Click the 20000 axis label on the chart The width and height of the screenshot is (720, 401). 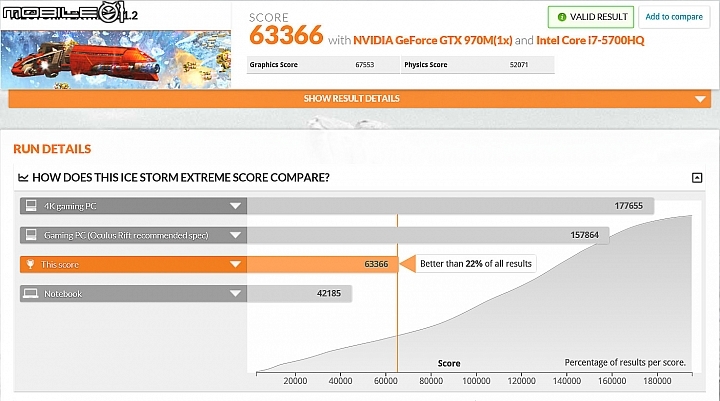(x=295, y=381)
